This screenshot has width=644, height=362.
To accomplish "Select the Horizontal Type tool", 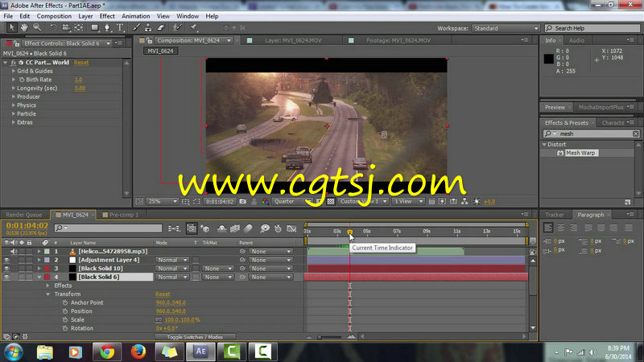I will [120, 27].
